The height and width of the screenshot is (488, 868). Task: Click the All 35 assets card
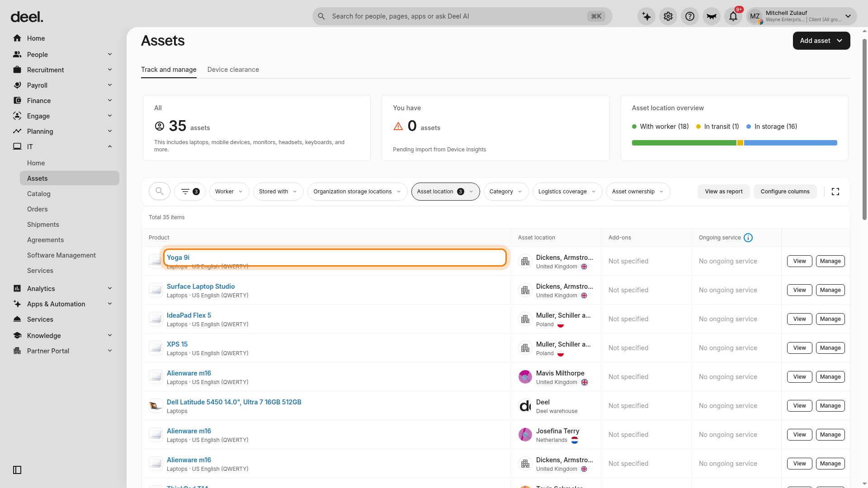pos(257,128)
